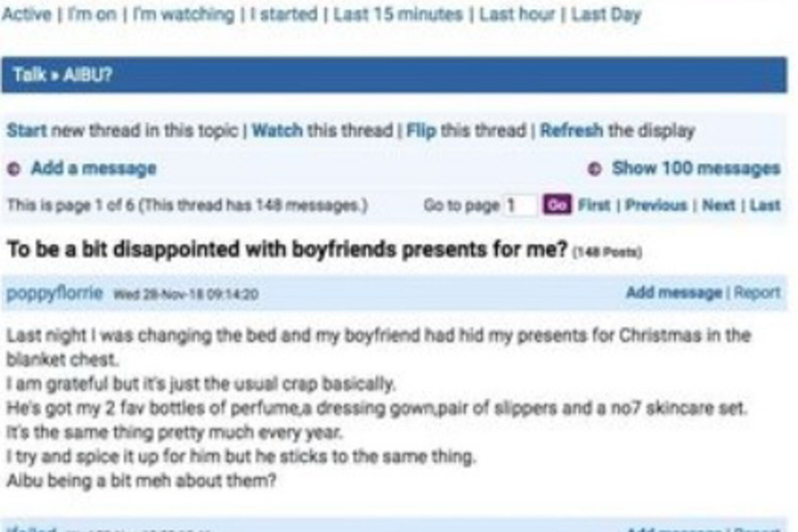Watch this thread
Screen dimensions: 798x532
[277, 130]
